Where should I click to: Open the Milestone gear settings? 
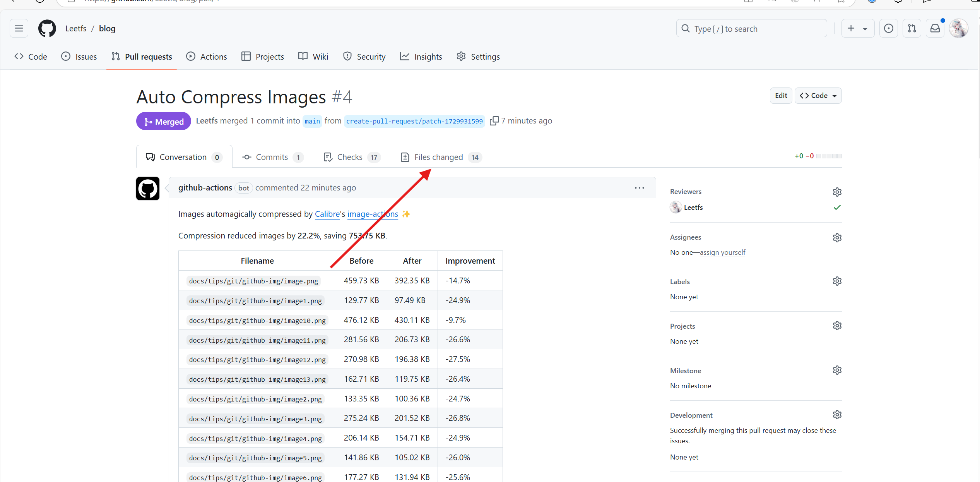point(837,370)
